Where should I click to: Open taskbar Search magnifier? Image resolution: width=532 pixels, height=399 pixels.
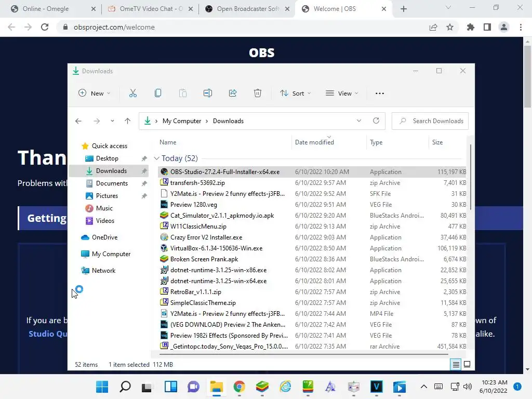125,387
